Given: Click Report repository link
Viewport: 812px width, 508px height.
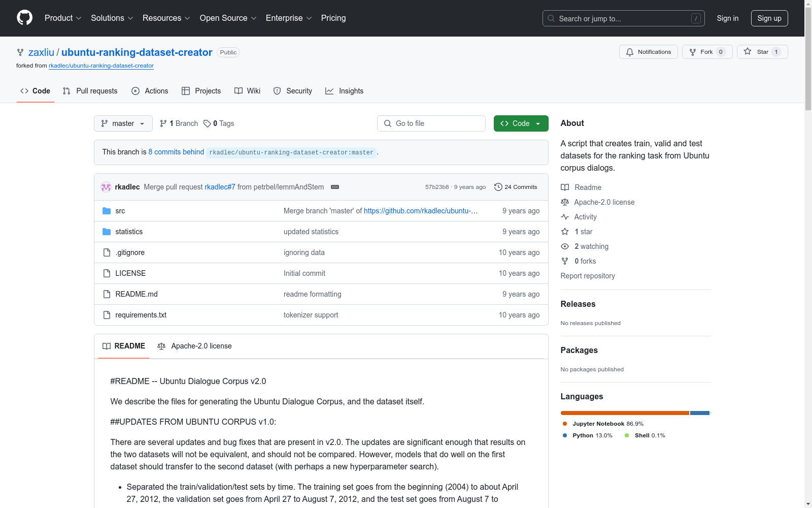Looking at the screenshot, I should pos(588,276).
